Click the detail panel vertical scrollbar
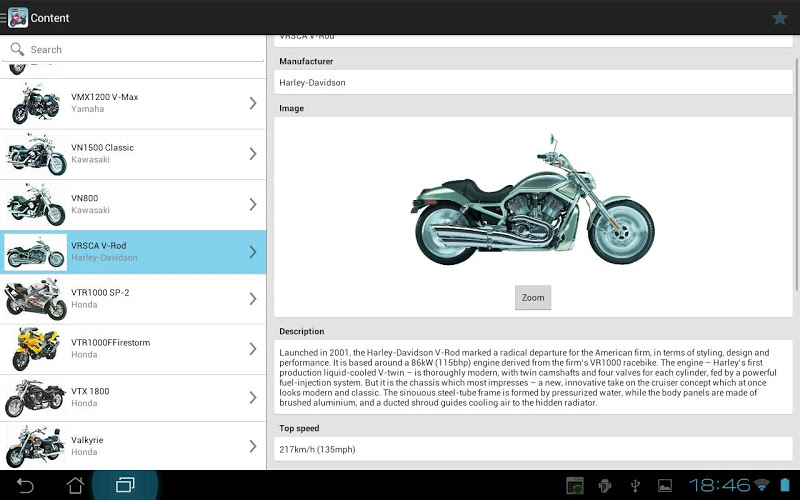The width and height of the screenshot is (800, 500). click(796, 173)
